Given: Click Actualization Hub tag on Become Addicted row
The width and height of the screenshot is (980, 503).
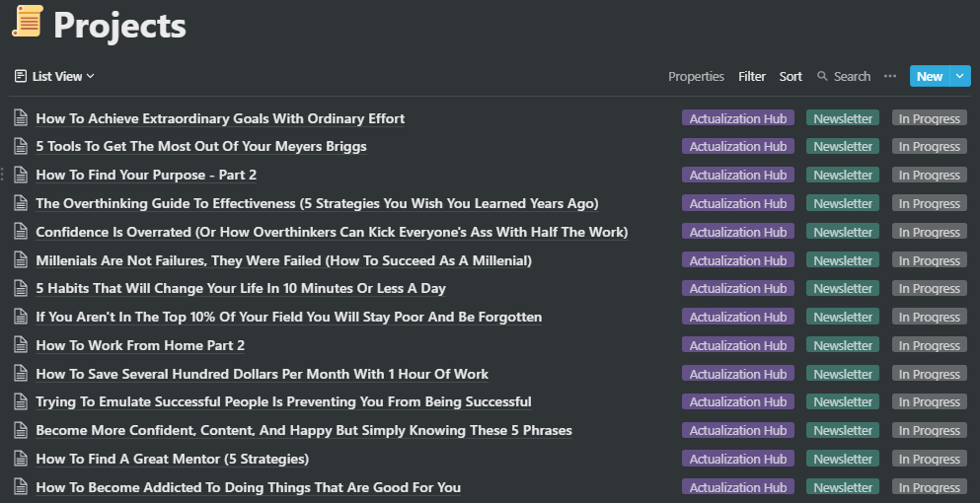Looking at the screenshot, I should coord(738,487).
